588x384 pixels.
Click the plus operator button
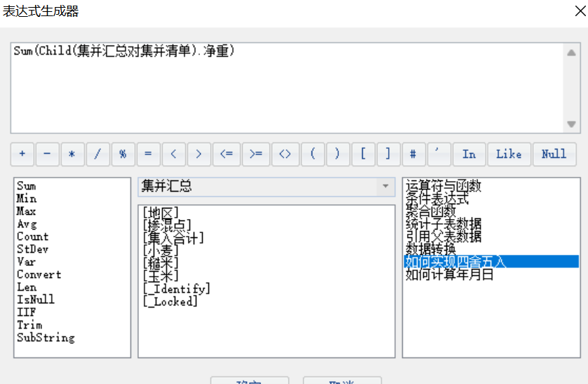22,154
